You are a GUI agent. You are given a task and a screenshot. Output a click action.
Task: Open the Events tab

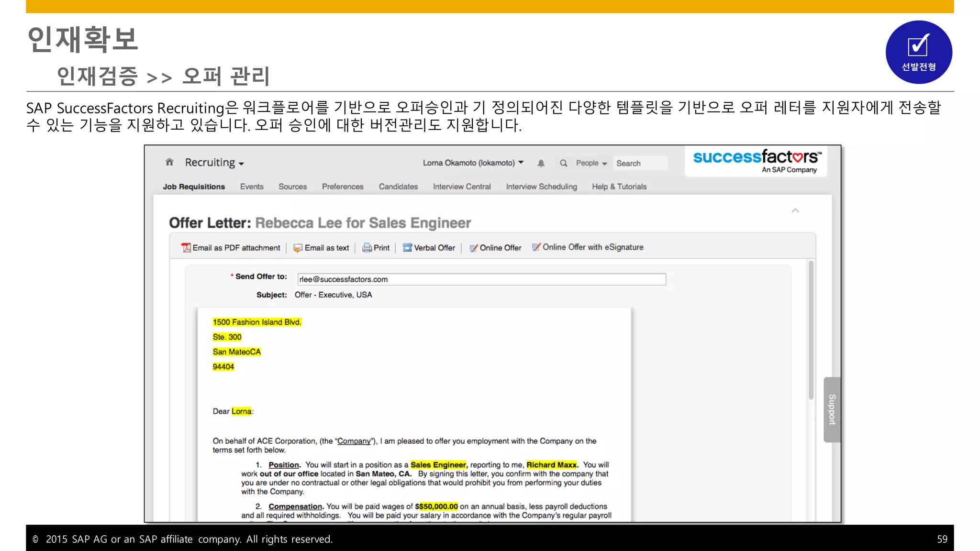(252, 187)
